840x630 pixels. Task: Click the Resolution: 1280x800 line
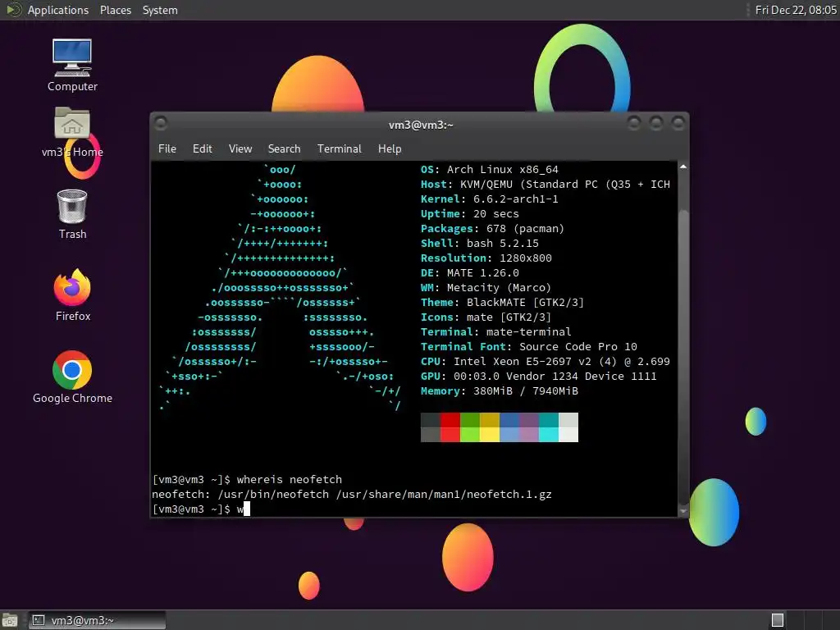click(486, 258)
